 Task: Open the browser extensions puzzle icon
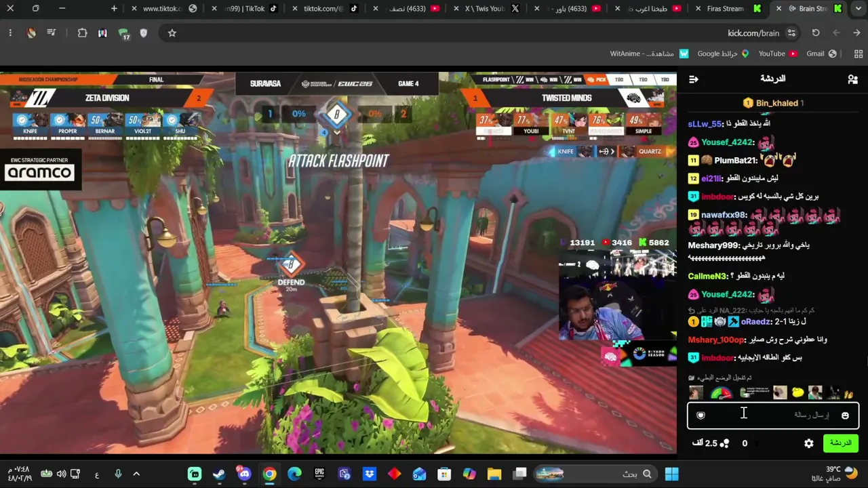[x=82, y=33]
